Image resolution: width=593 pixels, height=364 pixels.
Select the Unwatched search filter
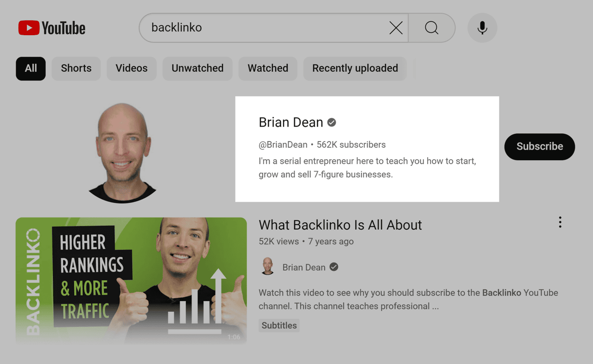click(x=197, y=68)
